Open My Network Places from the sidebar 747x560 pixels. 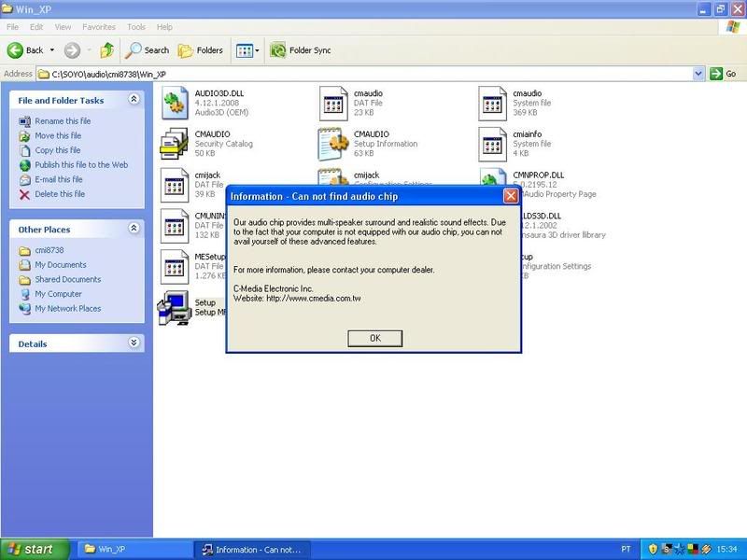point(67,309)
